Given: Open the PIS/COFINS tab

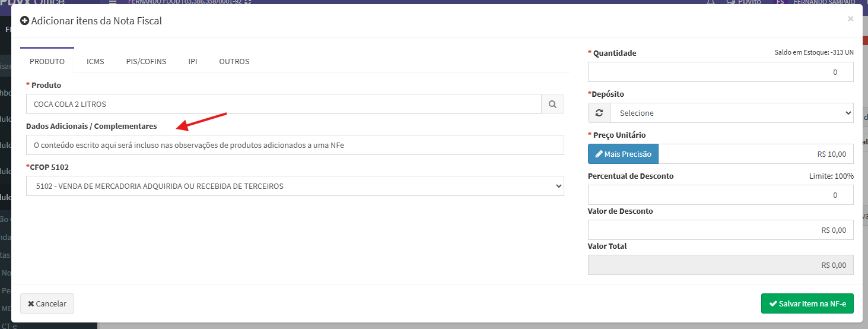Looking at the screenshot, I should (x=146, y=61).
